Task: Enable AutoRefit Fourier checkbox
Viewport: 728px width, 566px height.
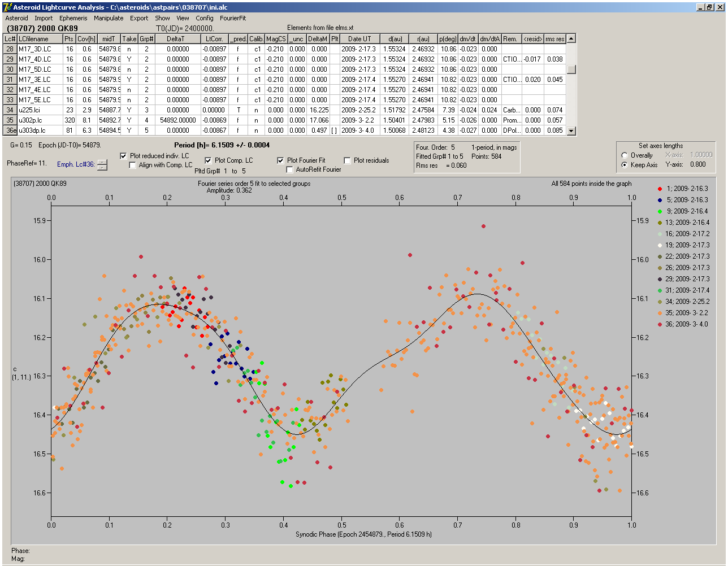Action: coord(289,169)
